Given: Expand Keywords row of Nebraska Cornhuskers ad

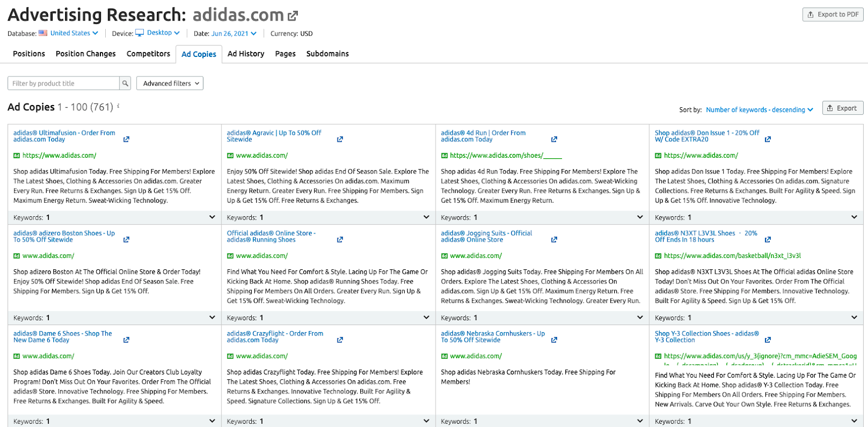Looking at the screenshot, I should (x=640, y=421).
